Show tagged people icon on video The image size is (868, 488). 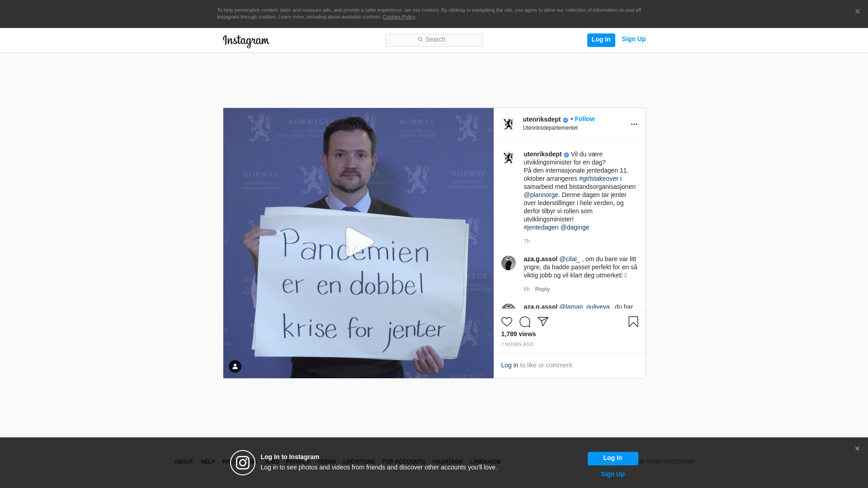(x=235, y=366)
